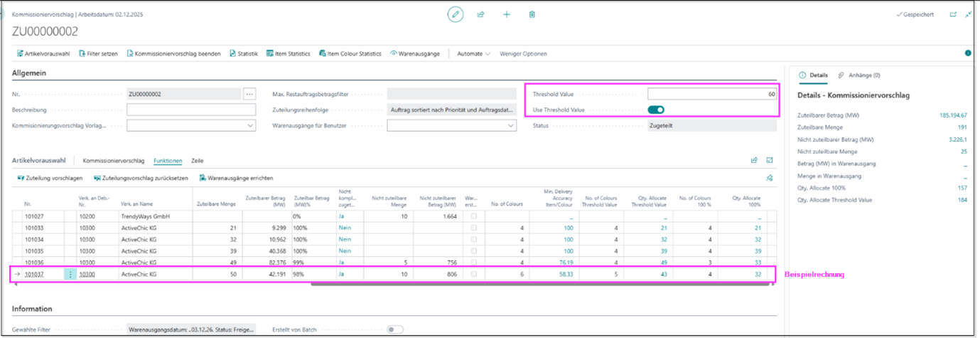Toggle the Erstellt von Batch switch
The image size is (980, 338).
(x=395, y=329)
